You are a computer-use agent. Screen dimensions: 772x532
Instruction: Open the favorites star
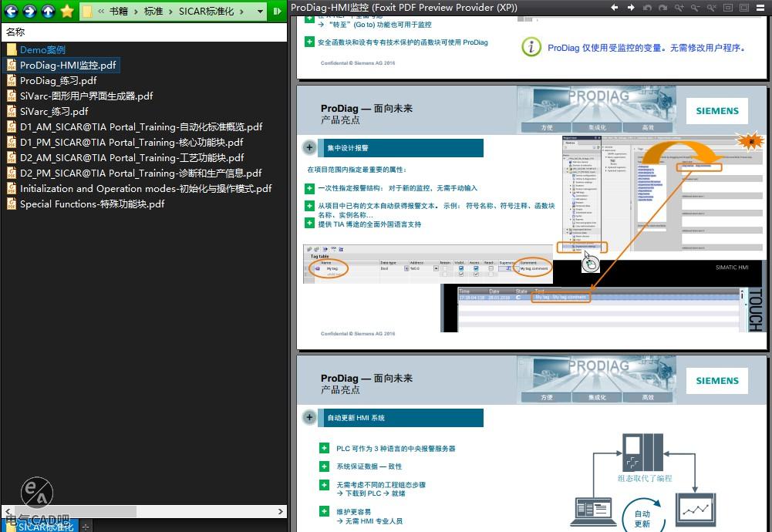pos(67,11)
